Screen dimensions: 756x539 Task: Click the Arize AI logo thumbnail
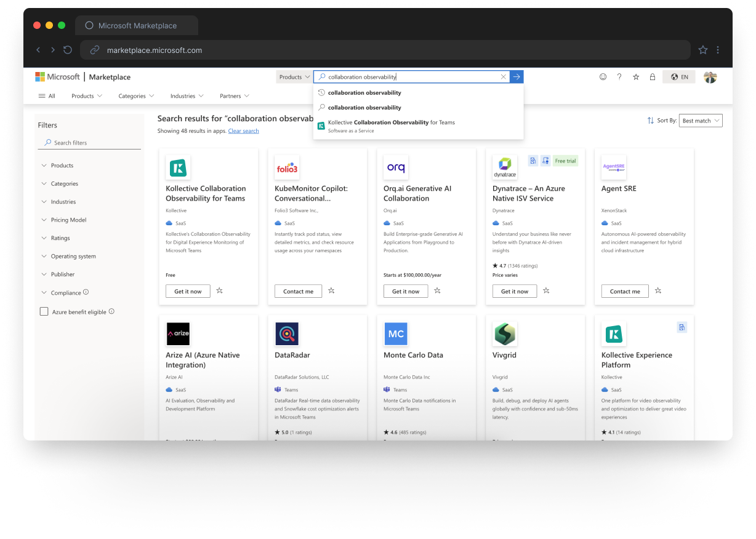tap(178, 333)
